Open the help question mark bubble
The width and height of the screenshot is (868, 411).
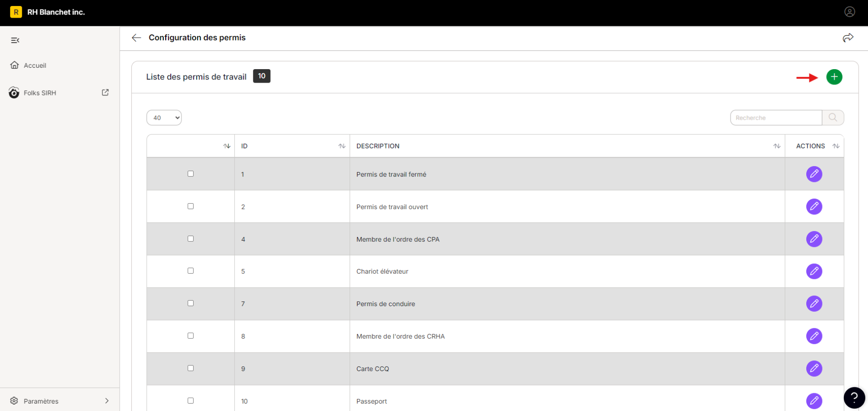click(854, 398)
